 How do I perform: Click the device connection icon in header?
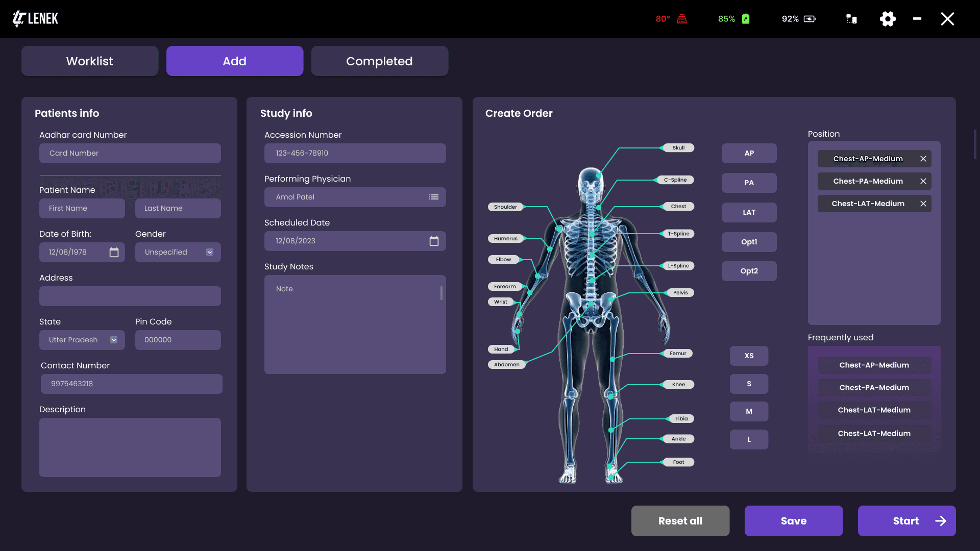pos(851,19)
